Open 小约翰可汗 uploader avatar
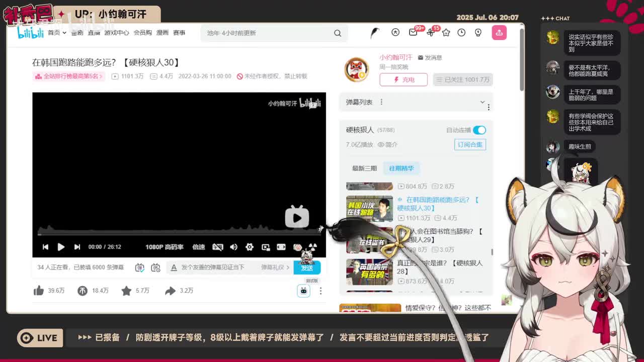The height and width of the screenshot is (362, 644). [357, 69]
